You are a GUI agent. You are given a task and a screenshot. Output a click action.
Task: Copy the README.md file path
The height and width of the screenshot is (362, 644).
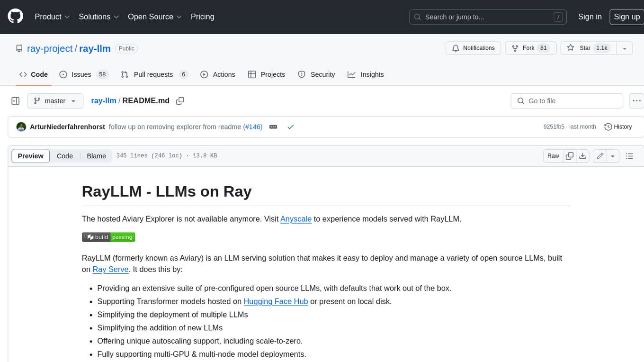click(x=180, y=101)
